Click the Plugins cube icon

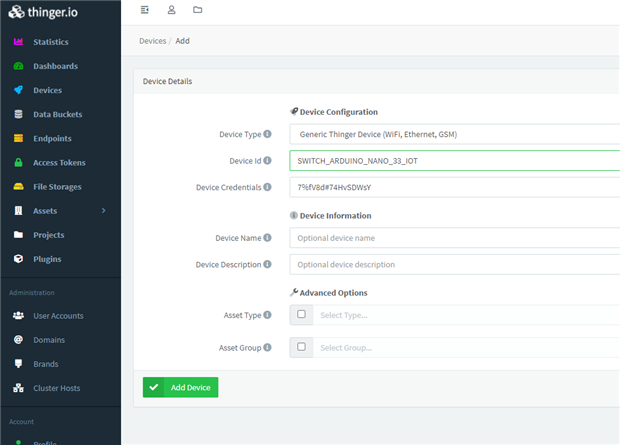18,259
